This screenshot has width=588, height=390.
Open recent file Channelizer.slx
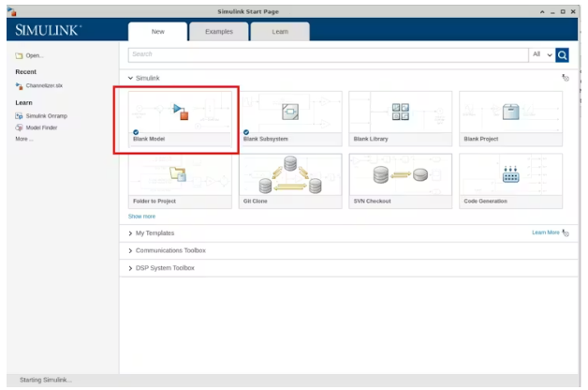[x=43, y=84]
